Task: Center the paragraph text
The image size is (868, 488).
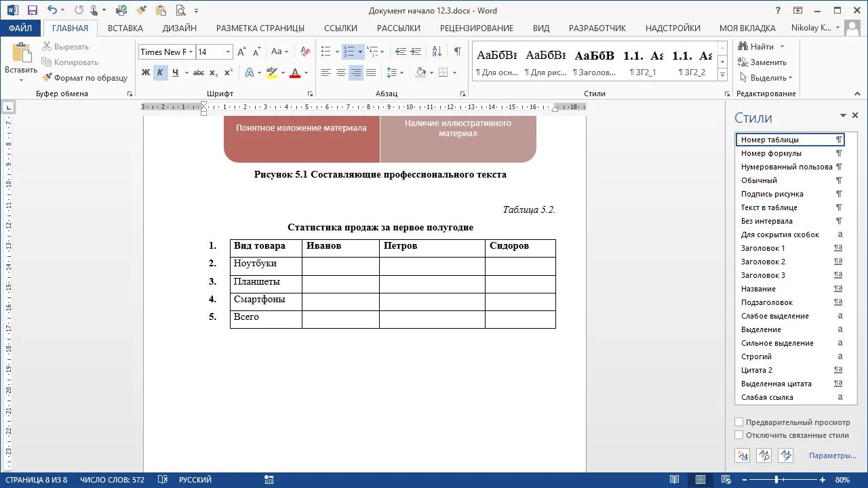Action: click(341, 73)
